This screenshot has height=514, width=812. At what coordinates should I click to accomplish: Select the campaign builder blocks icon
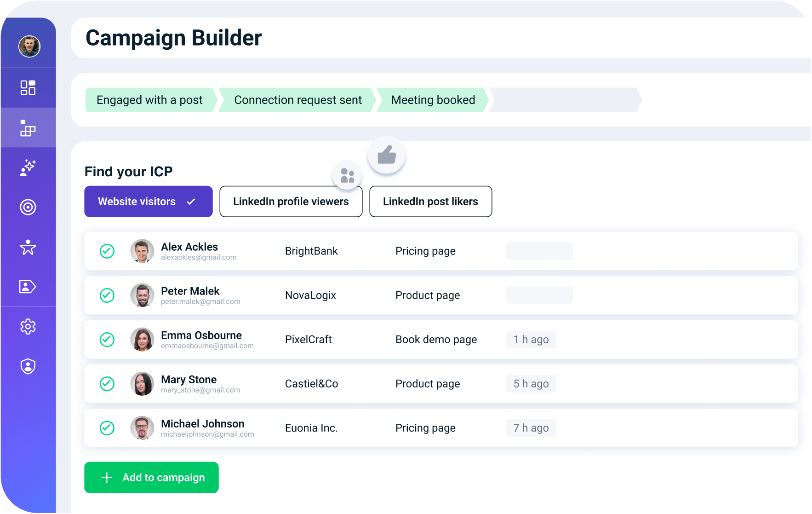click(28, 128)
